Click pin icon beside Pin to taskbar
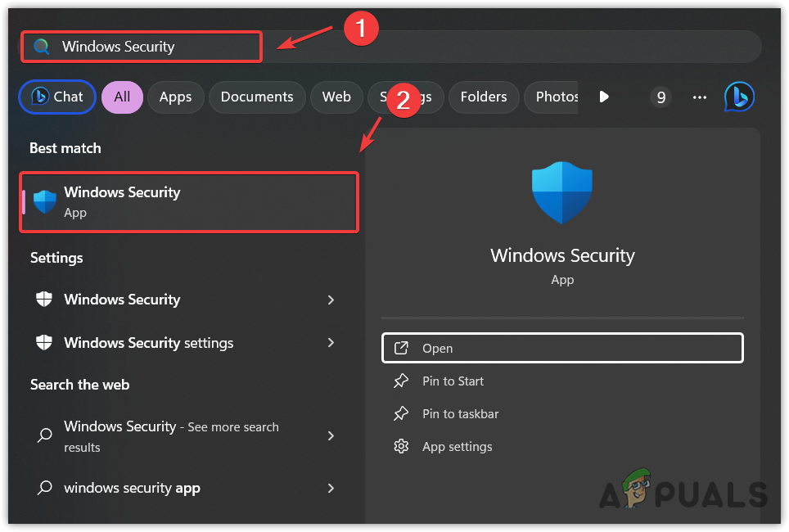Screen dimensions: 789x532 point(401,413)
